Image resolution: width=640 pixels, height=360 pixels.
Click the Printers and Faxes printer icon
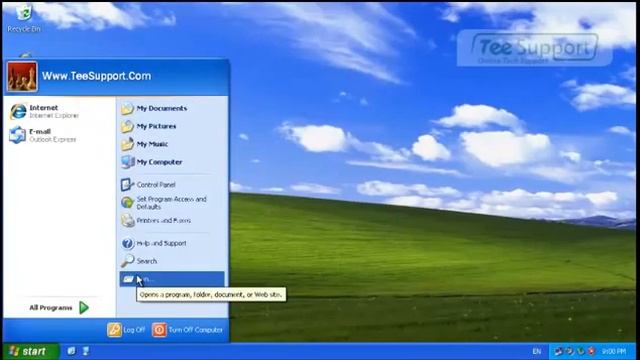(127, 220)
